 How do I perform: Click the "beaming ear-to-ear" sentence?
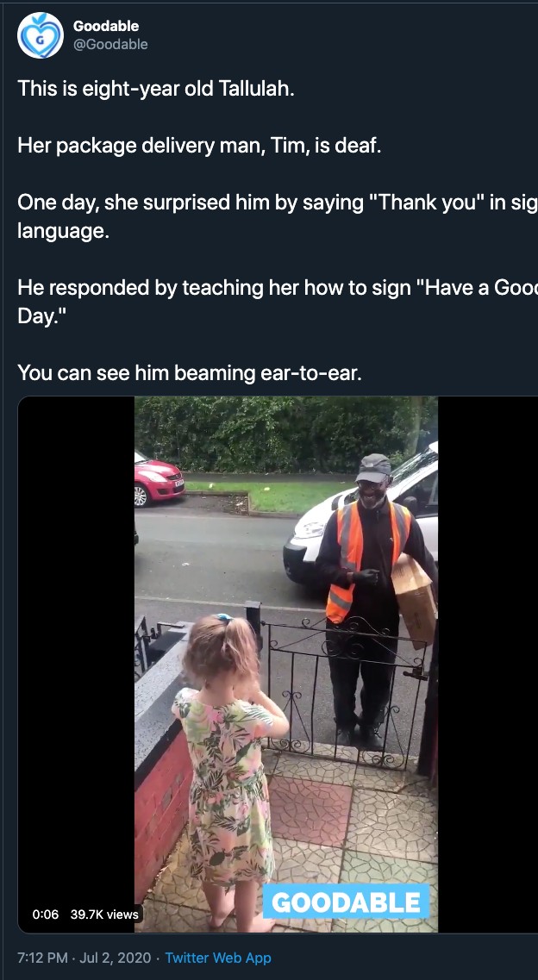click(x=190, y=373)
